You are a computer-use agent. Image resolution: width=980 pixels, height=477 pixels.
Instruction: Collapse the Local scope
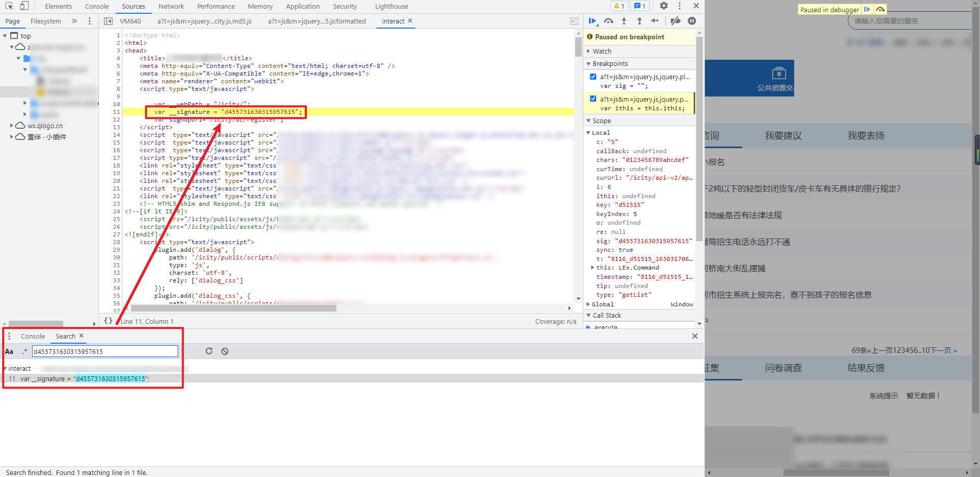tap(589, 132)
